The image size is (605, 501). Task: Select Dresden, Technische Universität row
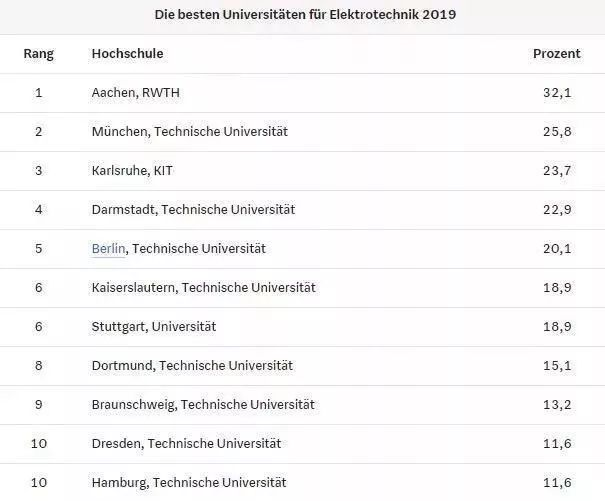click(302, 444)
